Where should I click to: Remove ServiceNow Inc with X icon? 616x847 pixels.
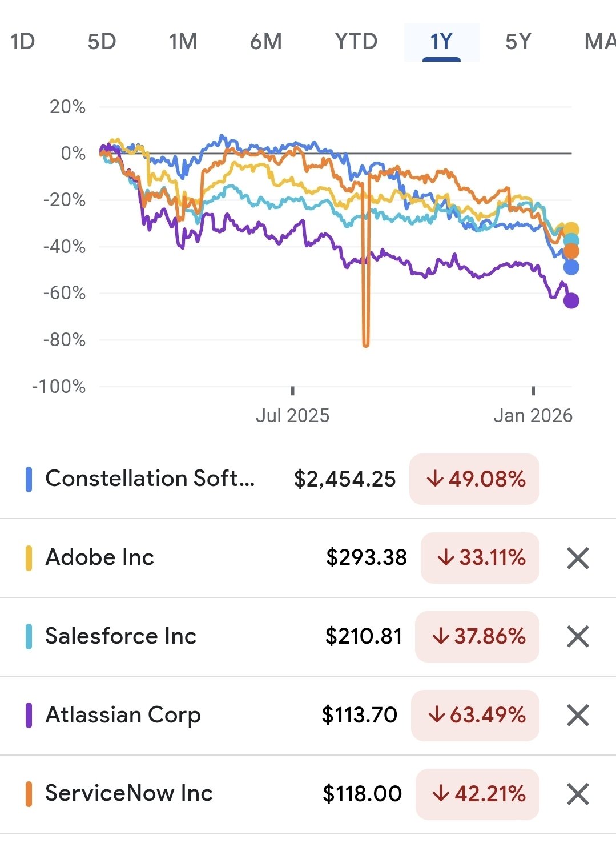click(578, 794)
